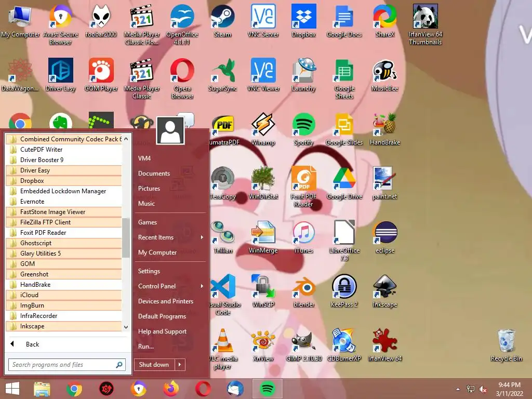Launch paint.net from the desktop
The width and height of the screenshot is (532, 399).
(x=385, y=182)
